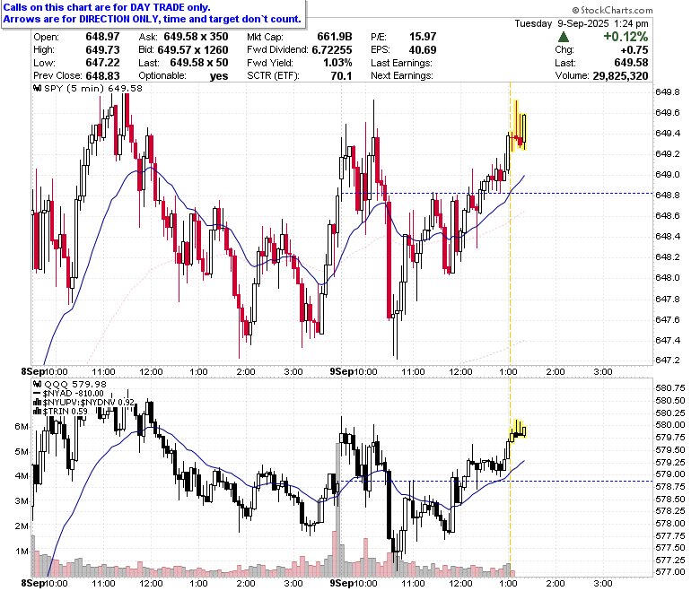Click the '$NYUPV:$NYDNV 0.92' legend entry
The width and height of the screenshot is (700, 591).
[88, 403]
